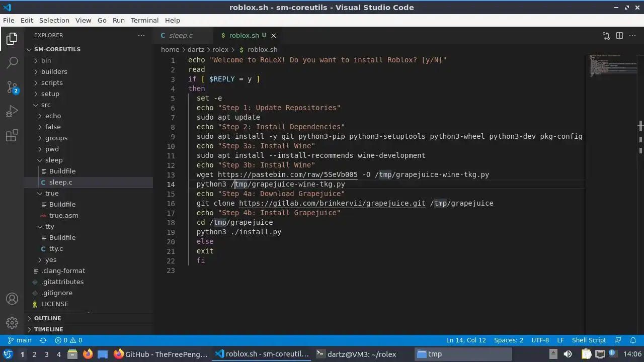The image size is (644, 362).
Task: Expand the groups folder
Action: coord(89,138)
